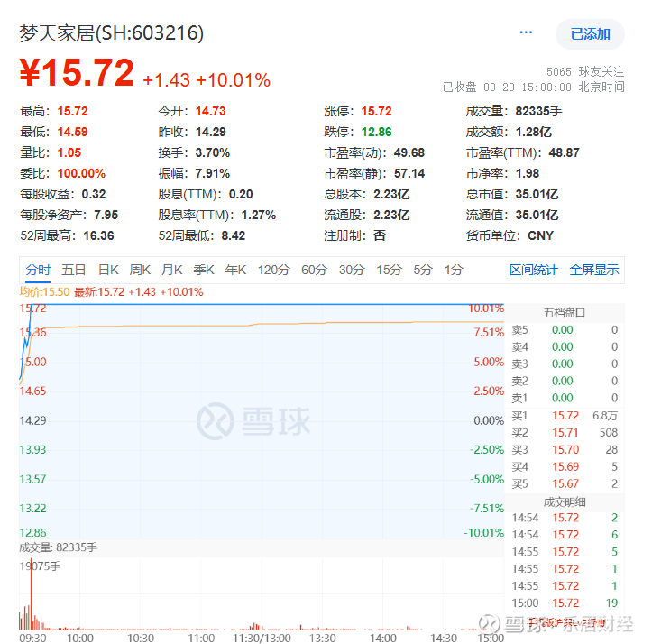Viewport: 652px width, 644px height.
Task: Switch to the 日K chart tab
Action: pos(108,270)
